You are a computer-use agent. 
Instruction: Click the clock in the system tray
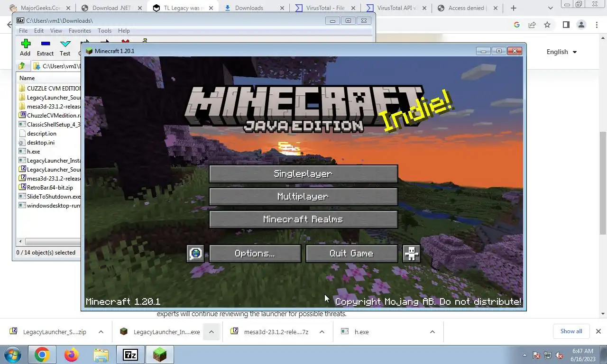coord(582,355)
